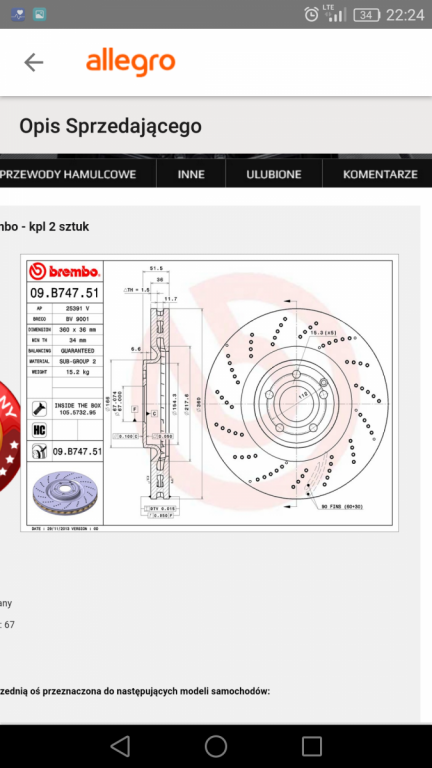The width and height of the screenshot is (432, 768).
Task: Tap the back arrow in header
Action: [x=33, y=62]
